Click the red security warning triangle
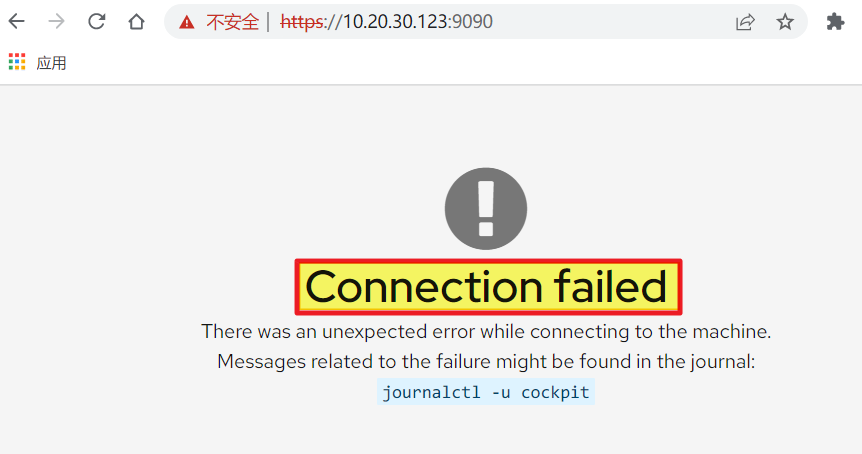 coord(187,22)
